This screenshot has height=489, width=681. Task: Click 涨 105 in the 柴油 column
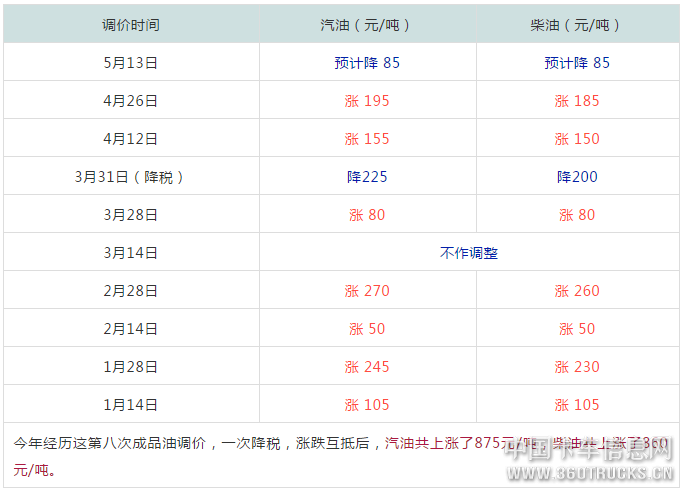(x=578, y=405)
